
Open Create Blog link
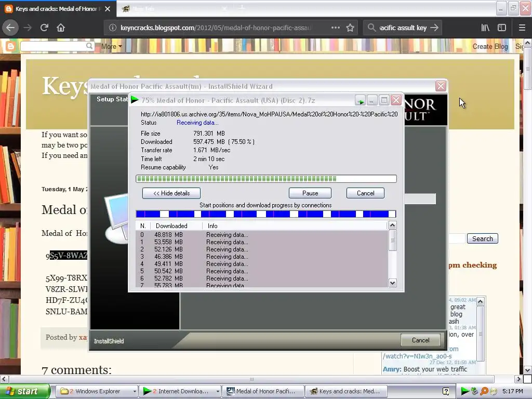point(490,46)
